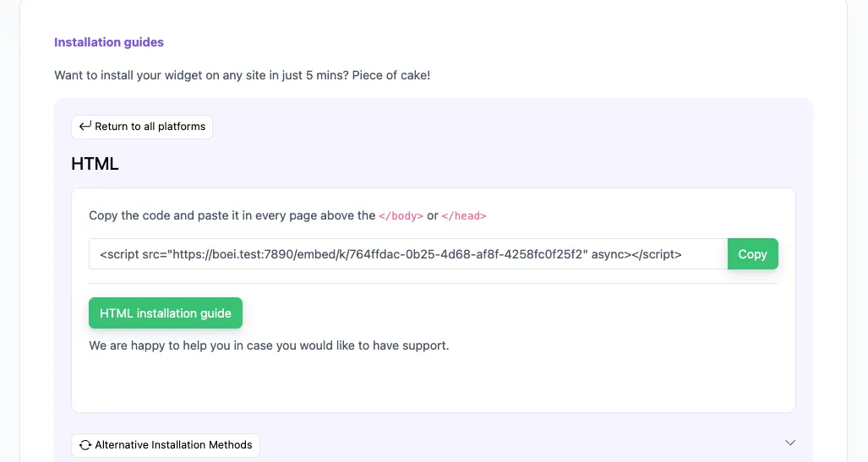Click the </body> code tag
The width and height of the screenshot is (868, 462).
[x=401, y=216]
